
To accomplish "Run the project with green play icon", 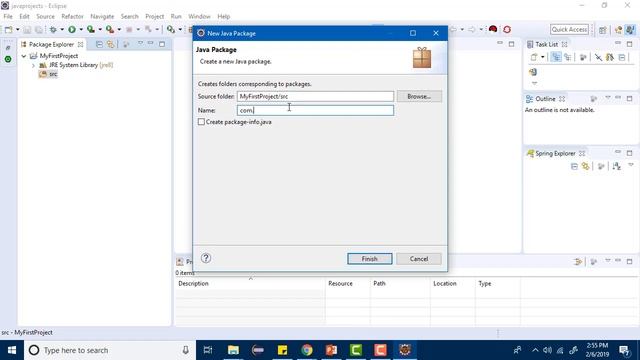I will (x=72, y=29).
